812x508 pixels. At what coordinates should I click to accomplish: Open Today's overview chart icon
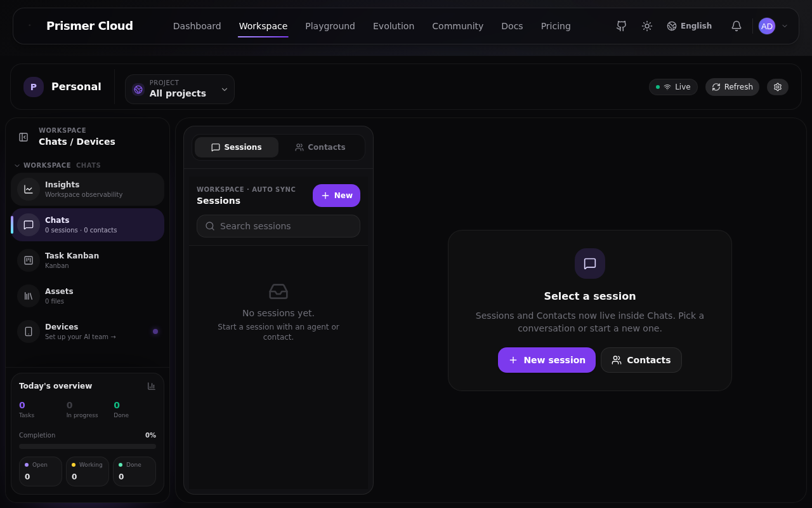(151, 386)
